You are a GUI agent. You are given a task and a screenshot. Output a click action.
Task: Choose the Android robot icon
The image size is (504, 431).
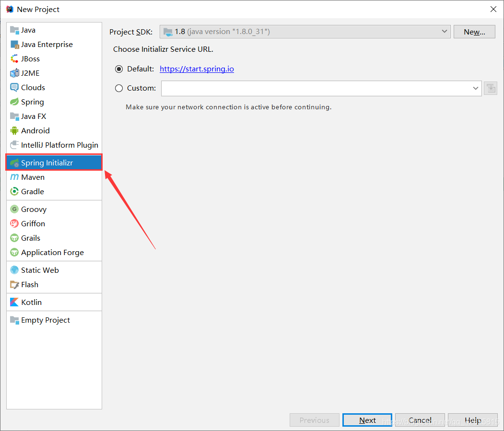pyautogui.click(x=14, y=131)
